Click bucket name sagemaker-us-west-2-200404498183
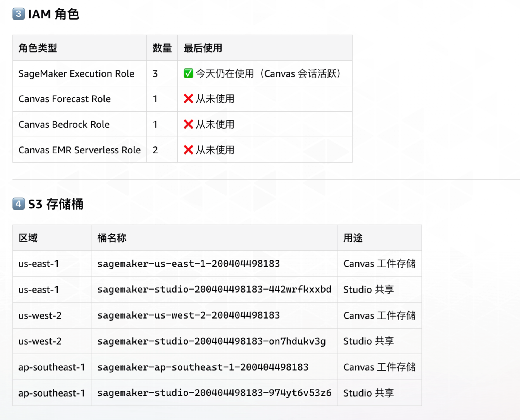The image size is (520, 420). coord(189,315)
